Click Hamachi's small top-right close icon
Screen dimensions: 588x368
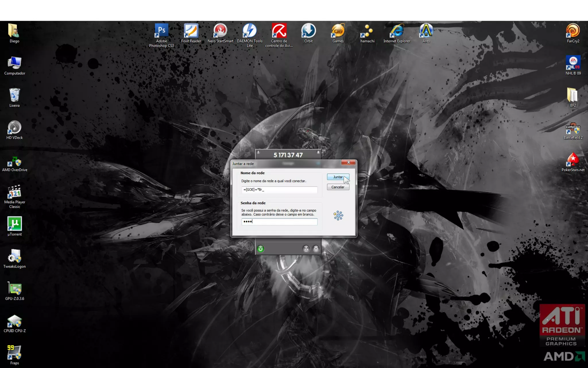[318, 152]
